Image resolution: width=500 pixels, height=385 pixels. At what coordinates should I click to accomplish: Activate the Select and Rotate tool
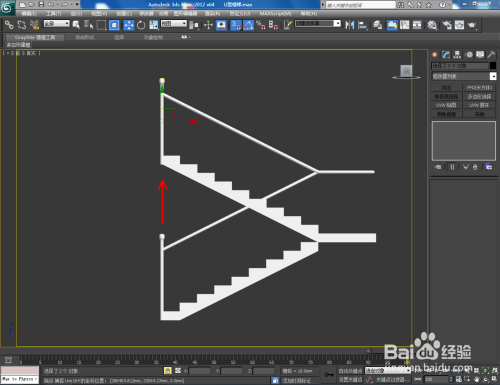click(x=141, y=25)
